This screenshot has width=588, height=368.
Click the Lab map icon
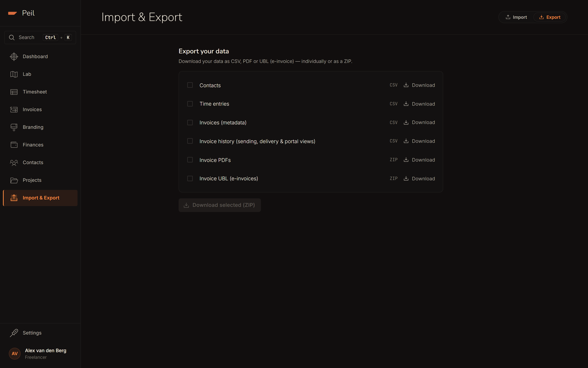tap(14, 74)
